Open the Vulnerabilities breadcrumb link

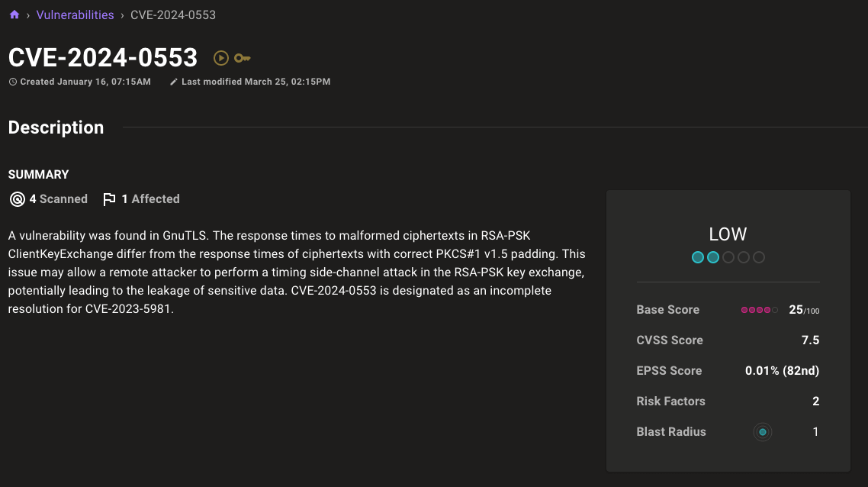75,15
